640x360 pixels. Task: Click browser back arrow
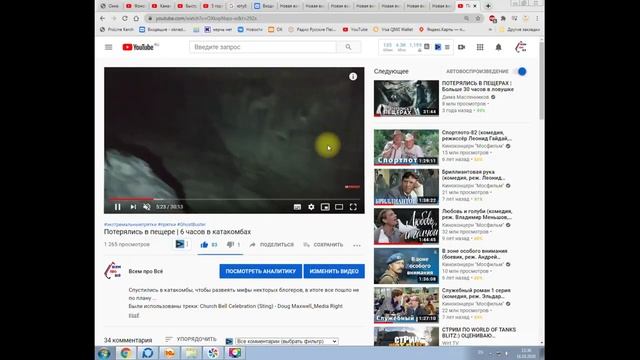(102, 18)
